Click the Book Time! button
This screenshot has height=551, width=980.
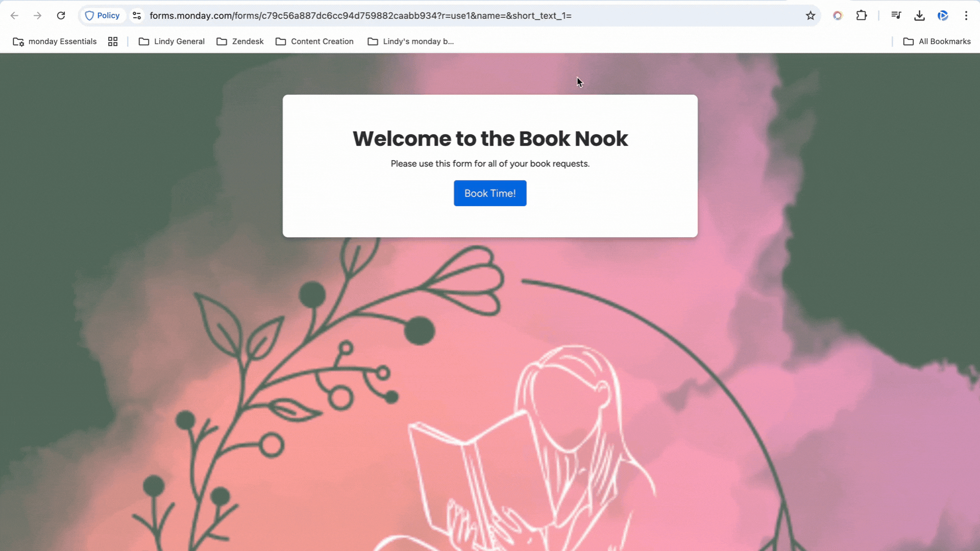(490, 193)
